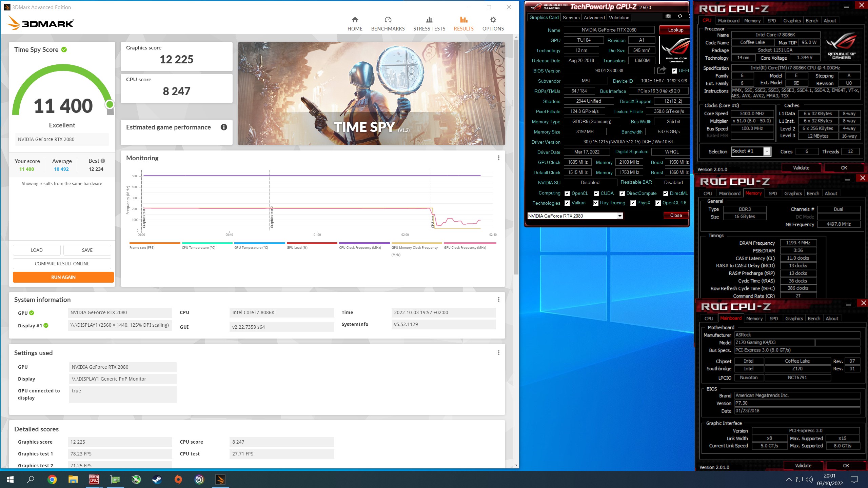868x488 pixels.
Task: Launch Google Chrome from the taskbar
Action: (52, 480)
